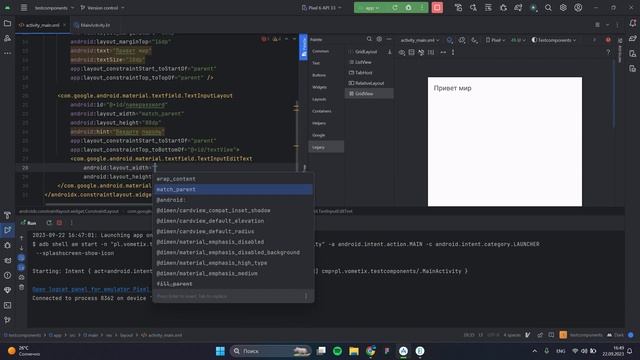Open the Project tool window
This screenshot has width=640, height=360.
[7, 24]
